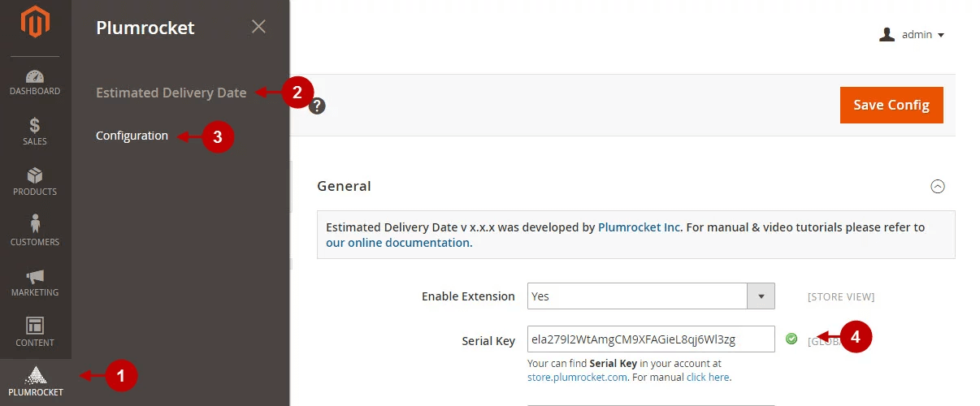Click the STORE VIEW scope label
The image size is (980, 406).
[x=841, y=297]
